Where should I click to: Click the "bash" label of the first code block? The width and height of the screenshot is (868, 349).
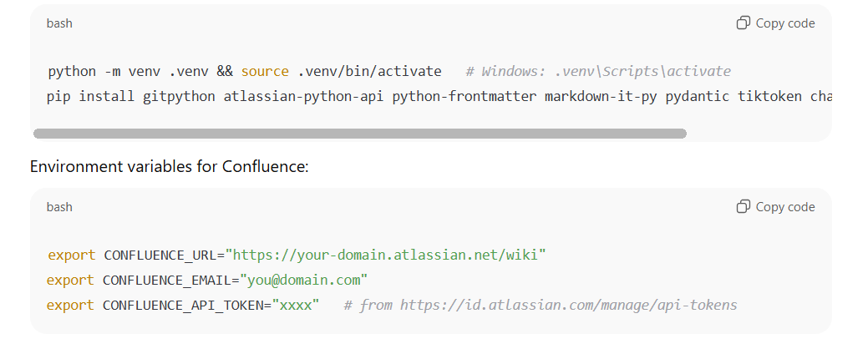[x=59, y=23]
